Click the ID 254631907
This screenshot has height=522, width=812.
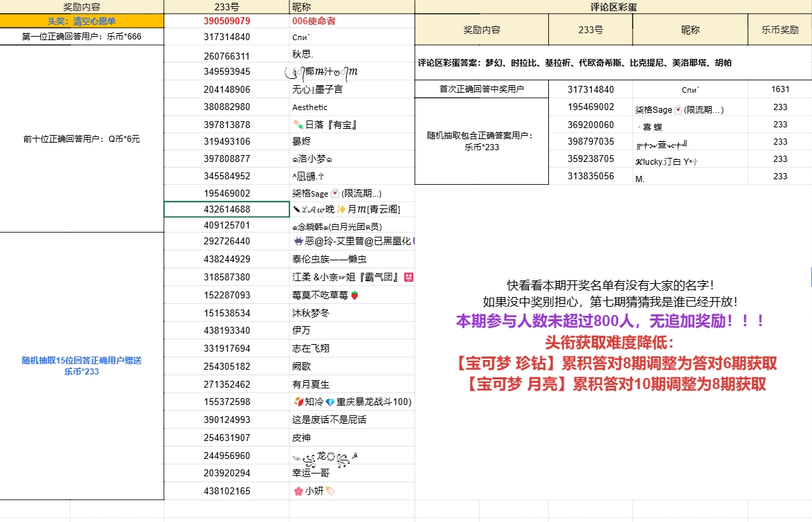227,438
